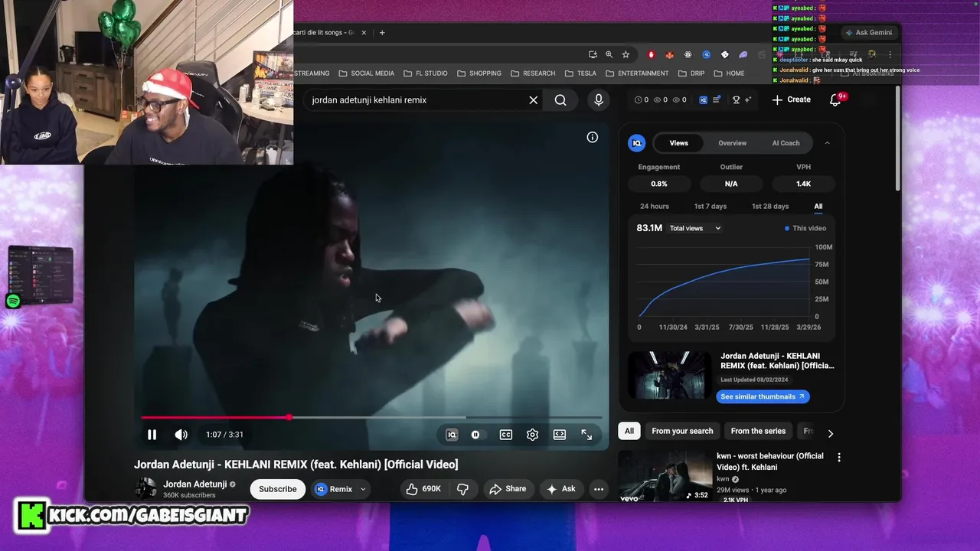
Task: Select the 24 hours time range
Action: pyautogui.click(x=655, y=207)
